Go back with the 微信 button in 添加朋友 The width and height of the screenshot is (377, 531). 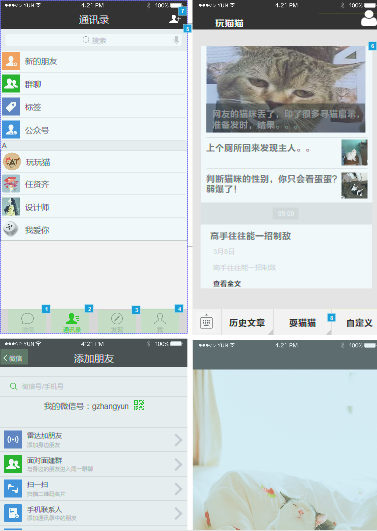[x=14, y=358]
